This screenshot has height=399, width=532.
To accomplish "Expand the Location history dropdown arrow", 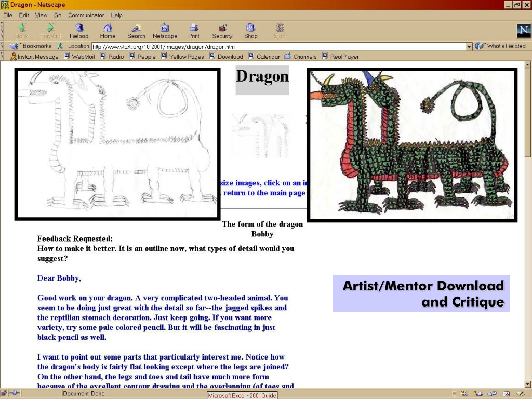I will [469, 46].
